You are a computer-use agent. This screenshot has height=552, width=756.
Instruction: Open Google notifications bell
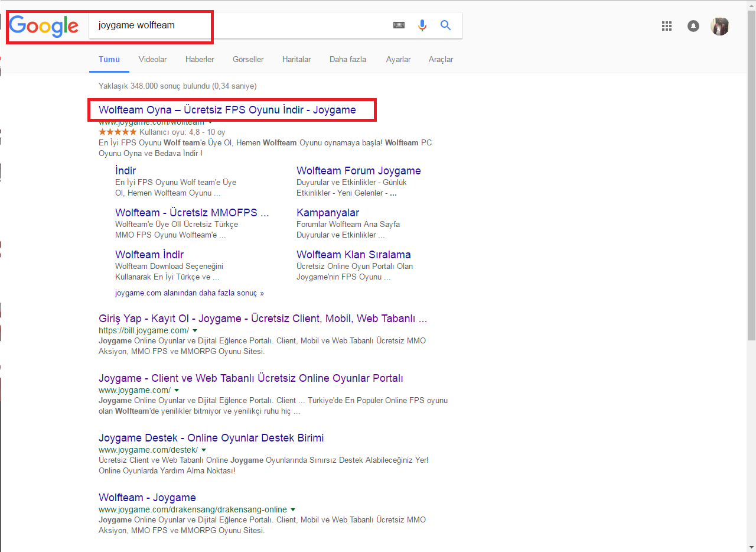pos(693,26)
